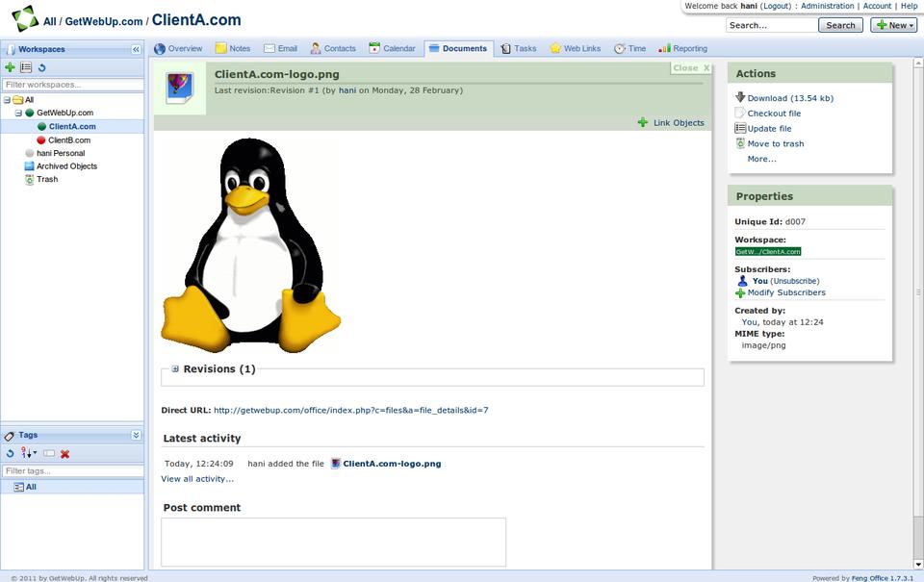Toggle the Tags panel collapse arrows
924x582 pixels.
(x=136, y=435)
